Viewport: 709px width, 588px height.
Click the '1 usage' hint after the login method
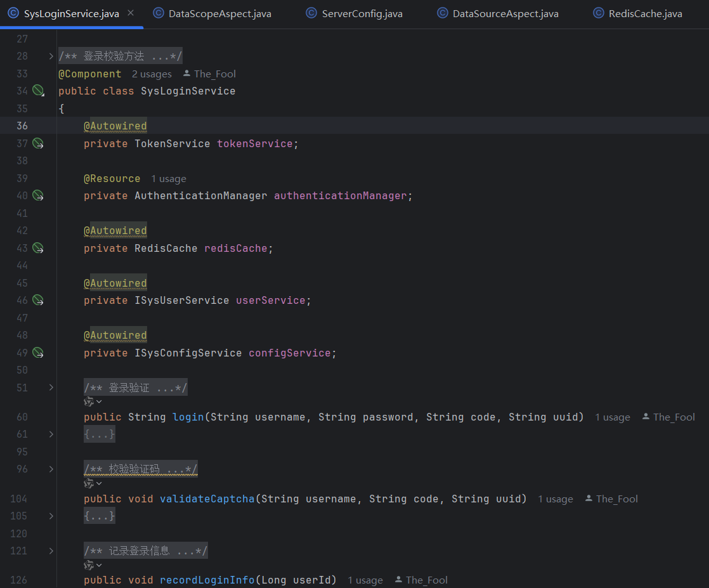point(613,417)
